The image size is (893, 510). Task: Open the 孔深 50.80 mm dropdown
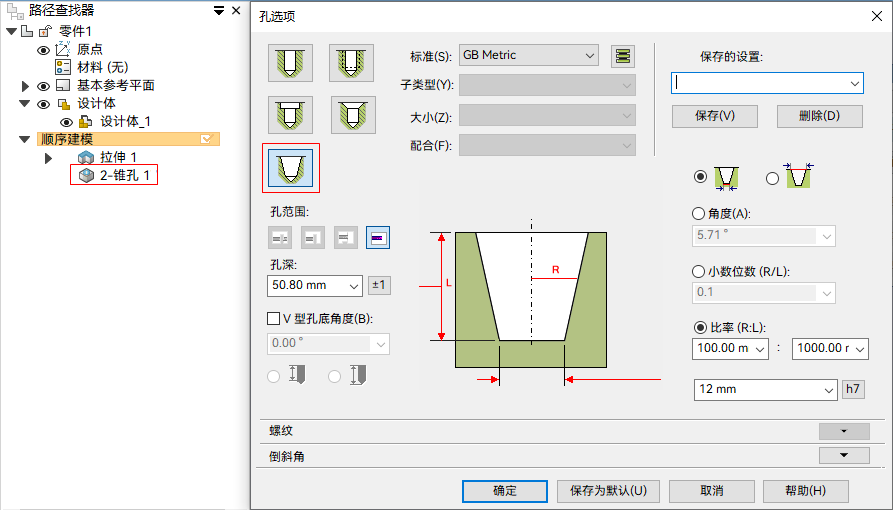tap(354, 286)
